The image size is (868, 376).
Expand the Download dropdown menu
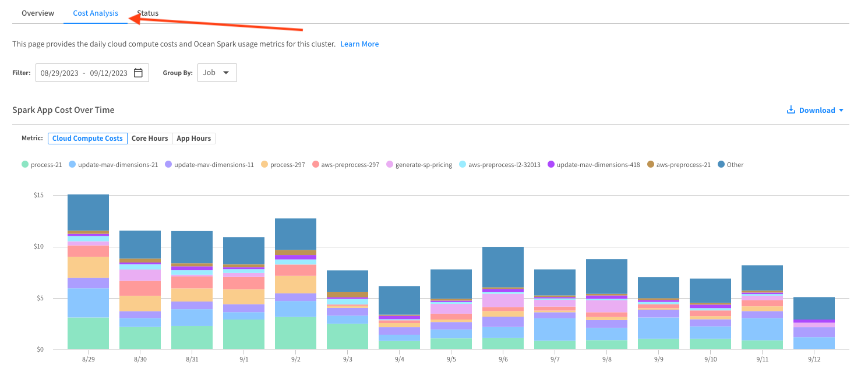816,110
